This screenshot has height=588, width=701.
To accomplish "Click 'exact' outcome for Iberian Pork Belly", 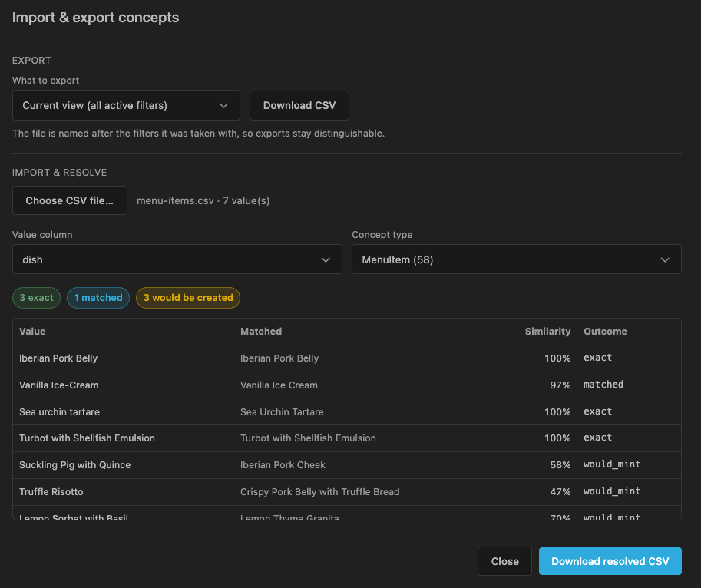I will point(597,358).
